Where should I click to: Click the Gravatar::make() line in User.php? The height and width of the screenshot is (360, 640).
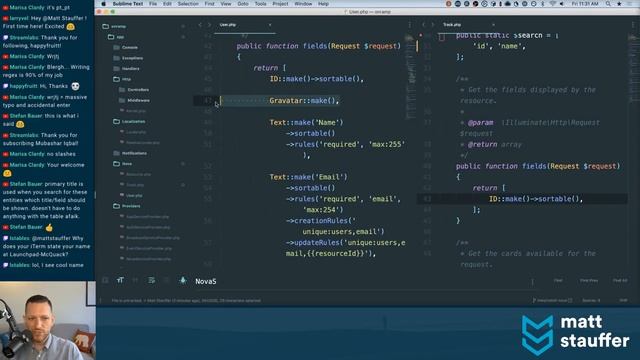(x=304, y=101)
